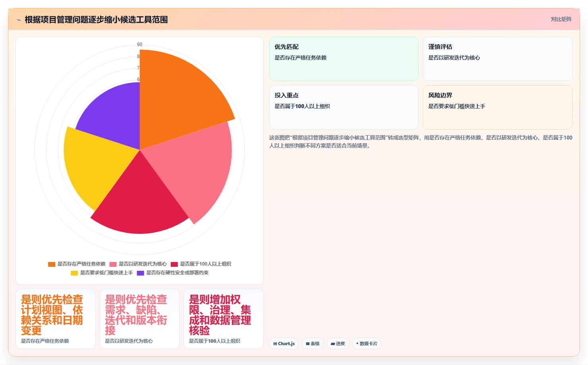Click 是否存在严格任务依赖 under 优先匹配

tap(300, 58)
